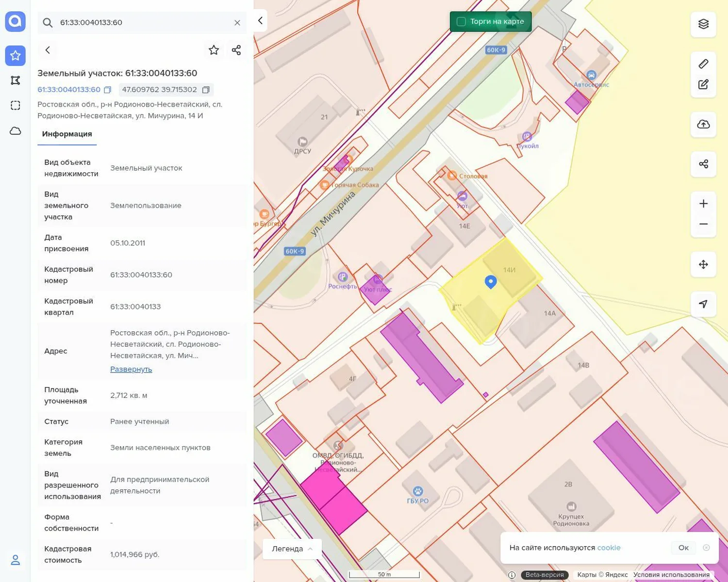This screenshot has width=728, height=582.
Task: Click the zoom in plus button
Action: (x=703, y=204)
